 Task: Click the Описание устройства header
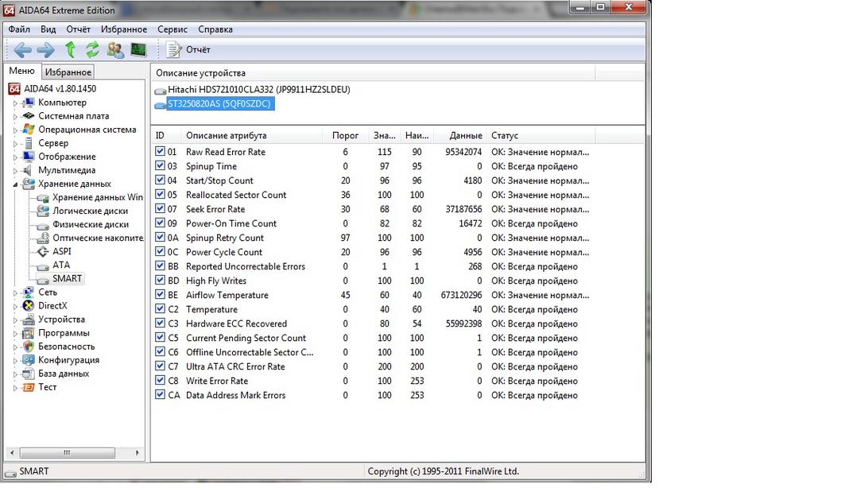(x=373, y=73)
